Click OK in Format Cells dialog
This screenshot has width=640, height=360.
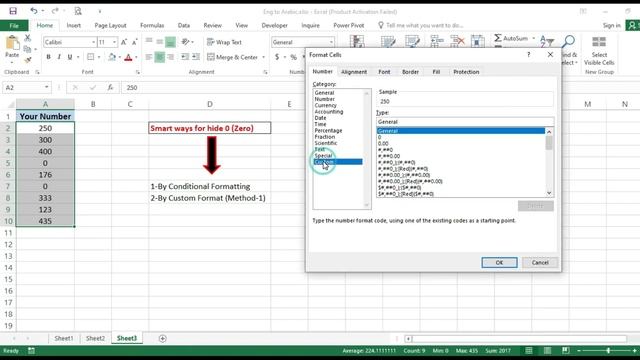tap(499, 262)
